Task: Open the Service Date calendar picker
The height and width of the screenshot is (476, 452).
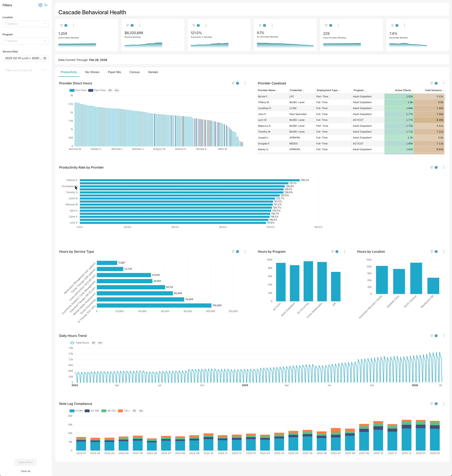Action: click(x=45, y=58)
